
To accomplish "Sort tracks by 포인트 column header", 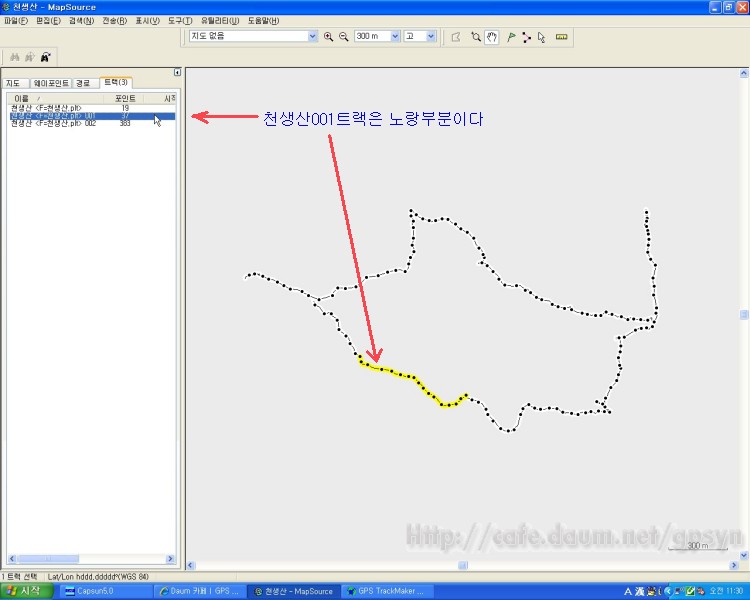I will click(123, 98).
